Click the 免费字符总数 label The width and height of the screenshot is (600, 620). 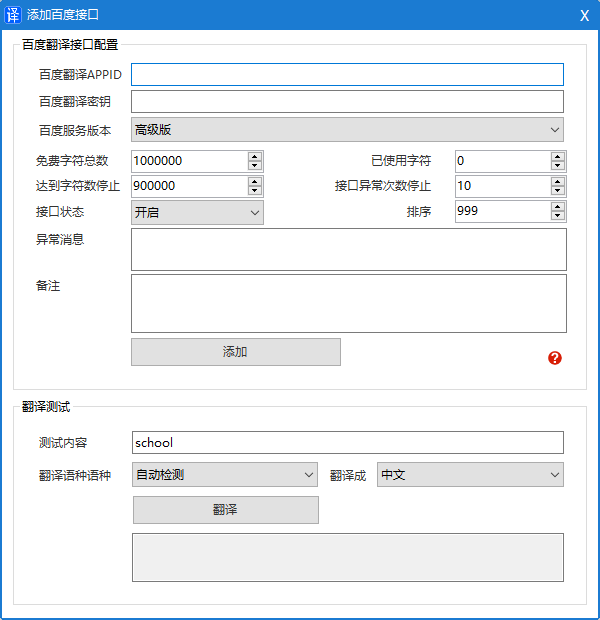click(x=72, y=161)
